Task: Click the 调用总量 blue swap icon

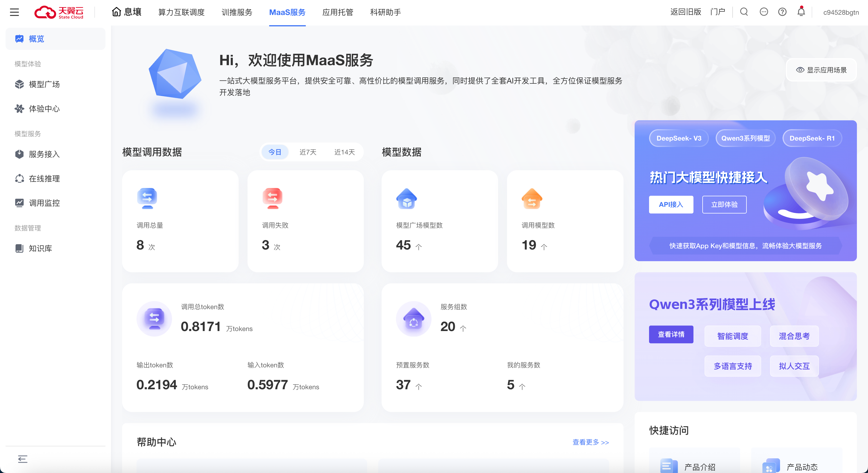Action: (147, 198)
